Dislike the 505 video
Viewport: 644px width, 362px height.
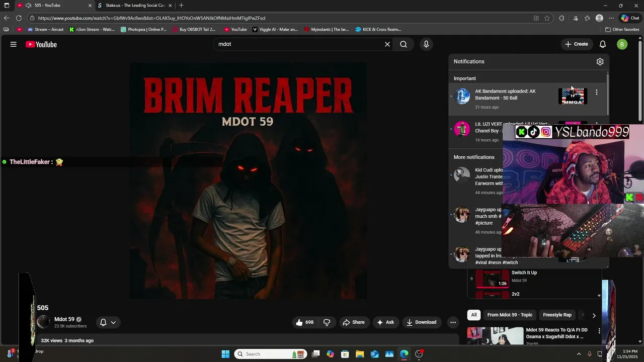coord(327,322)
